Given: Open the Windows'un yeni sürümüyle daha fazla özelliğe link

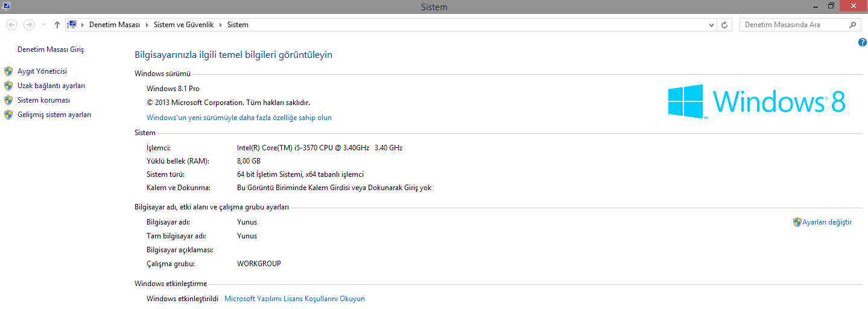Looking at the screenshot, I should click(x=239, y=118).
